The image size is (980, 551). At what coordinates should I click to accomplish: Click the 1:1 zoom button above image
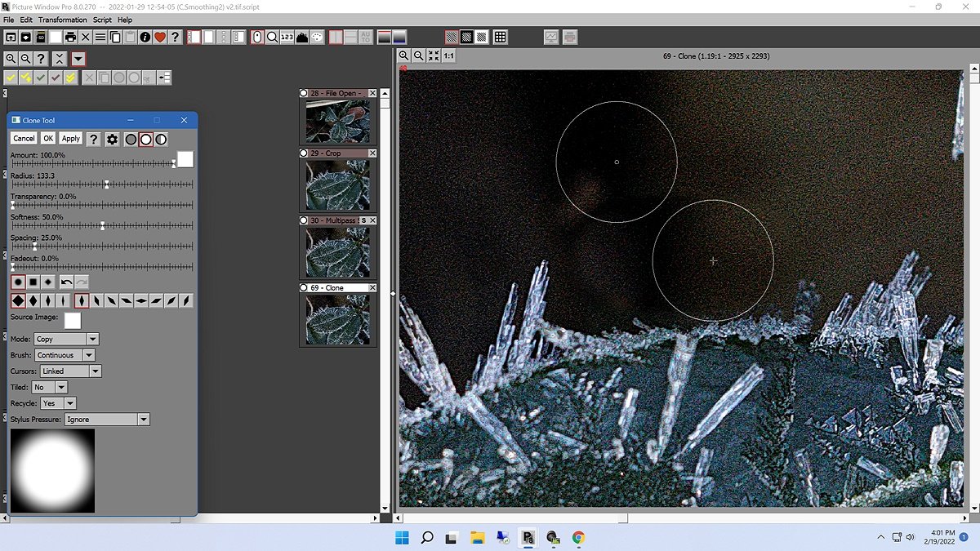(448, 56)
